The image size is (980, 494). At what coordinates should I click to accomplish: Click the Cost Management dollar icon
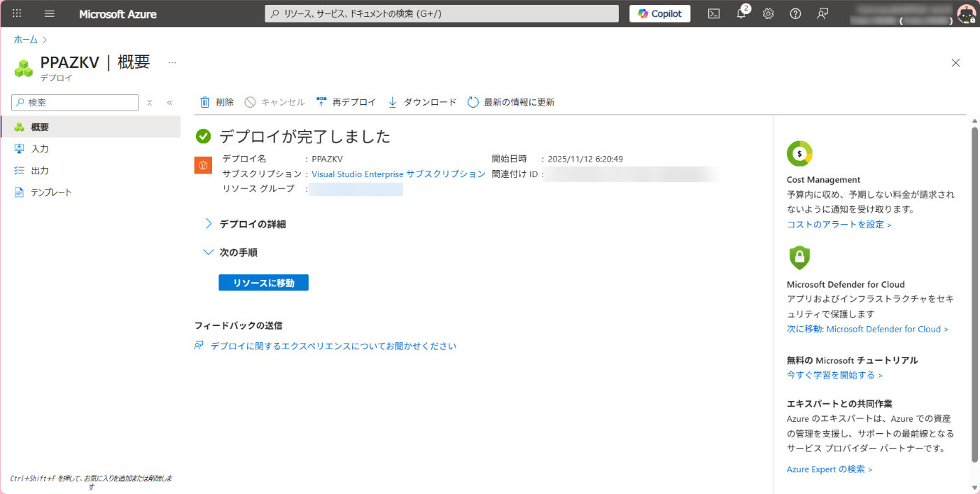[x=799, y=153]
